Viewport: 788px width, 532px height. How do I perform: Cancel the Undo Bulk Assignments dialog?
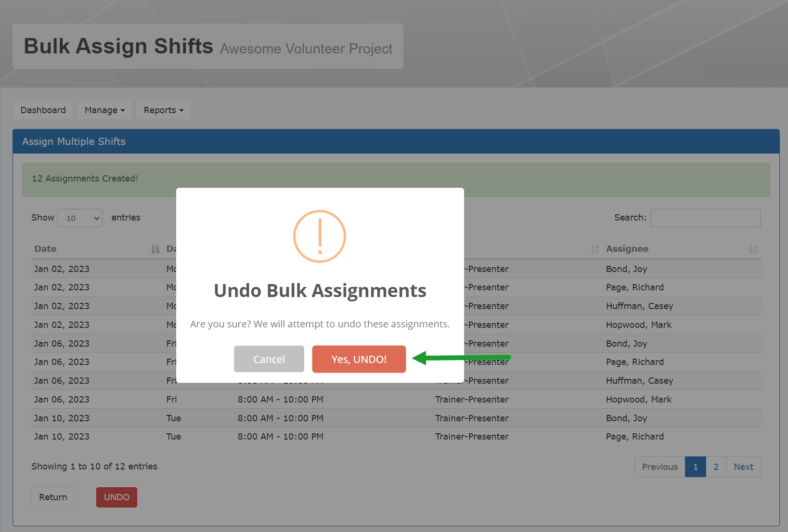click(269, 359)
